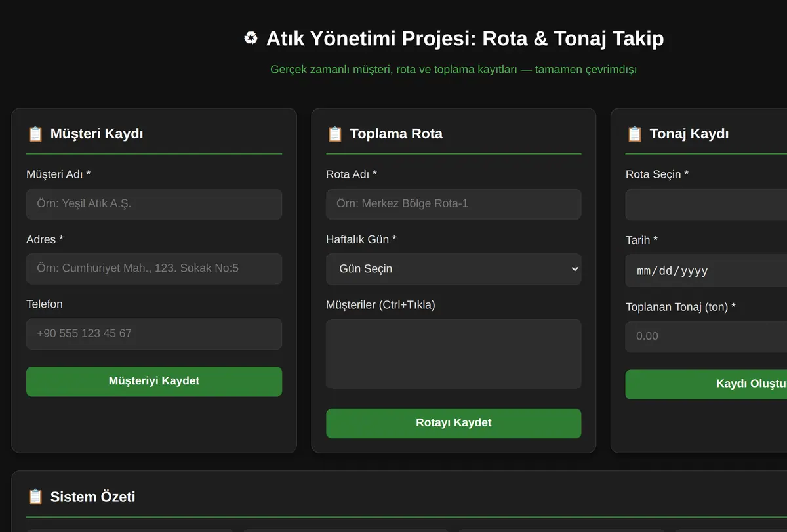Open the Haftalık Gün dropdown

coord(453,269)
